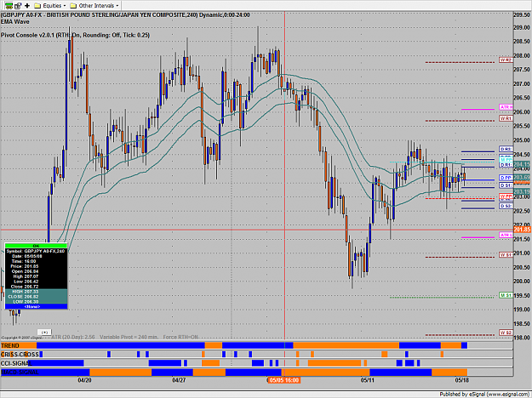
Task: Click the 05/05 16:00 orange date marker
Action: (284, 380)
